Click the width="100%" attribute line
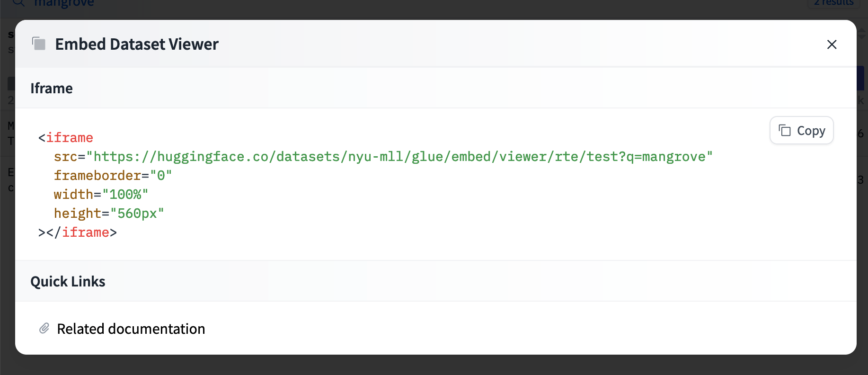Screen dimensions: 868x375 101,195
